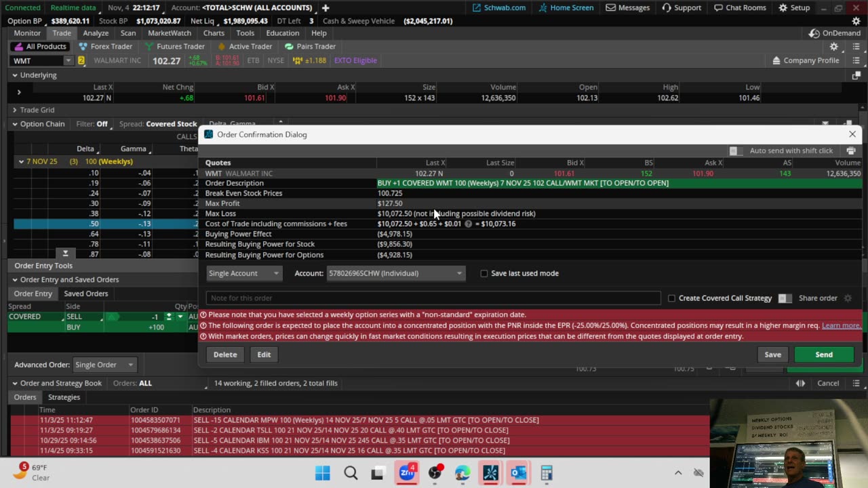The height and width of the screenshot is (488, 868).
Task: Save the order
Action: point(772,354)
